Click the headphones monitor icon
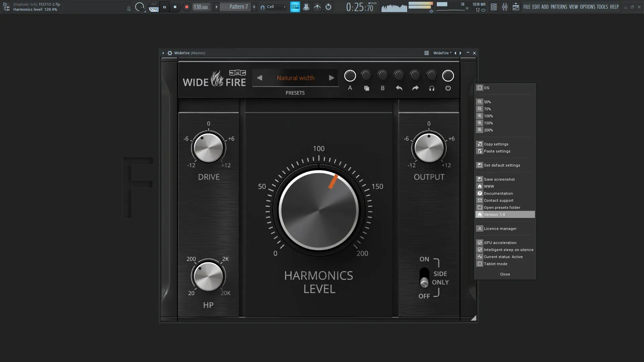The image size is (644, 362). [x=432, y=88]
